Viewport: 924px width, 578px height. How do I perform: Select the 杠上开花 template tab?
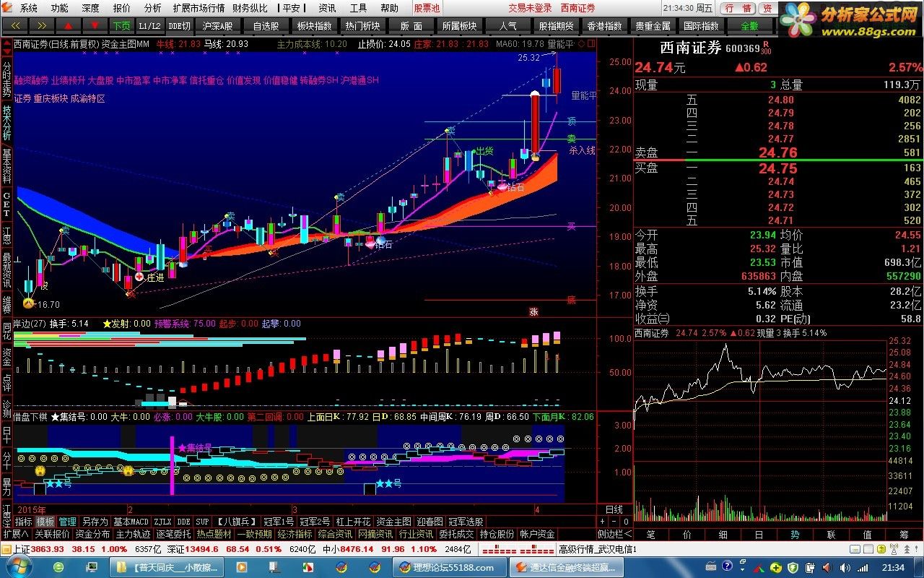coord(353,522)
